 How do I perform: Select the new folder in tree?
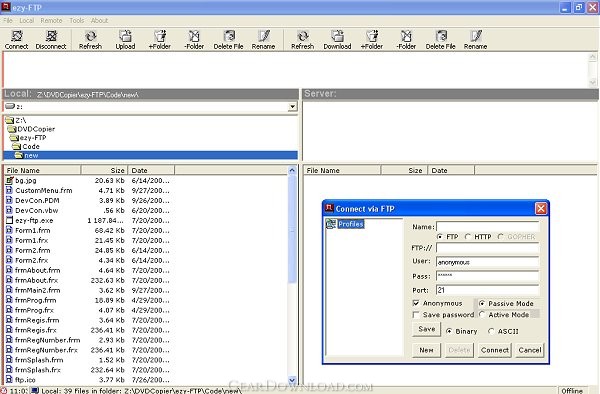[x=150, y=155]
